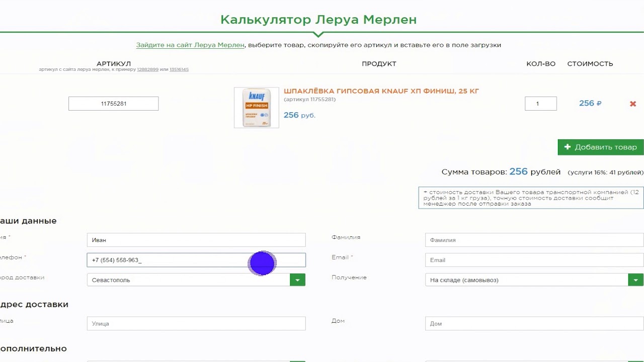The height and width of the screenshot is (362, 644).
Task: Click the Адрес доставки section heading
Action: click(x=33, y=304)
